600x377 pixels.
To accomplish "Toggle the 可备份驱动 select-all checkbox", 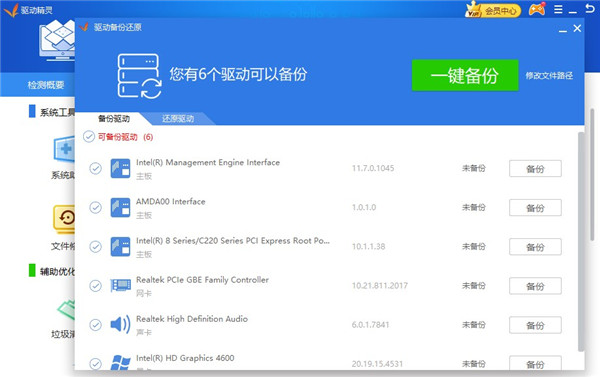I will (x=89, y=137).
